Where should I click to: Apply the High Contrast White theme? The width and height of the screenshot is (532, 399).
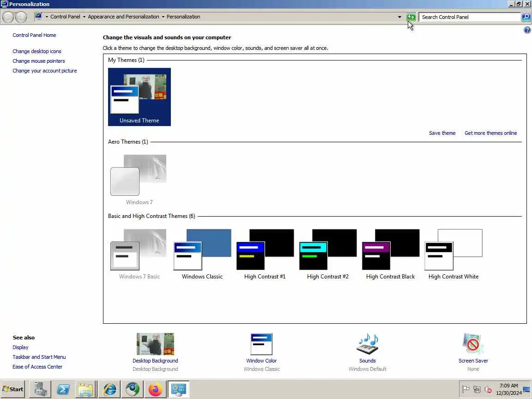pyautogui.click(x=453, y=254)
